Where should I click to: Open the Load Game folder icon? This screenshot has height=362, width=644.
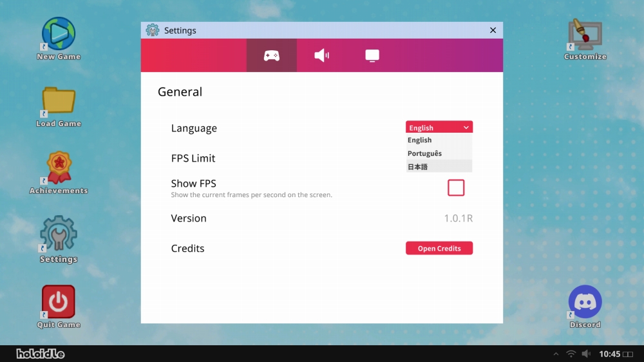point(59,101)
